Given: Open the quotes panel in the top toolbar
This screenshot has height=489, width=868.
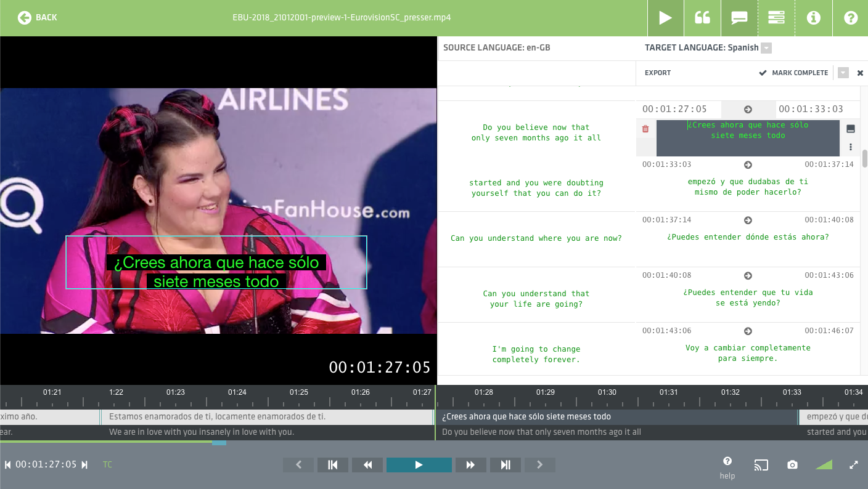Looking at the screenshot, I should click(702, 18).
